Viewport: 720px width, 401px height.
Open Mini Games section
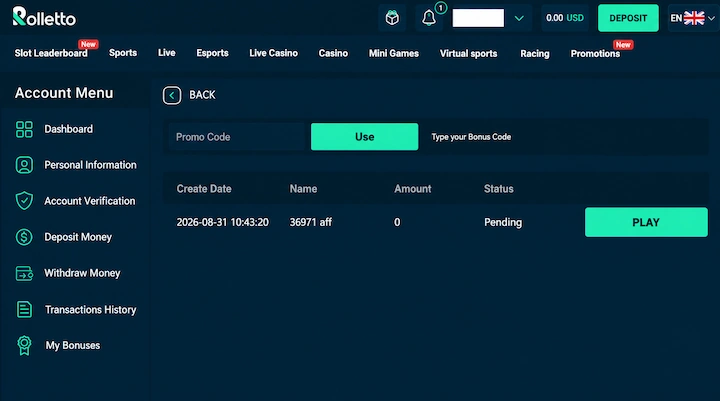tap(394, 53)
